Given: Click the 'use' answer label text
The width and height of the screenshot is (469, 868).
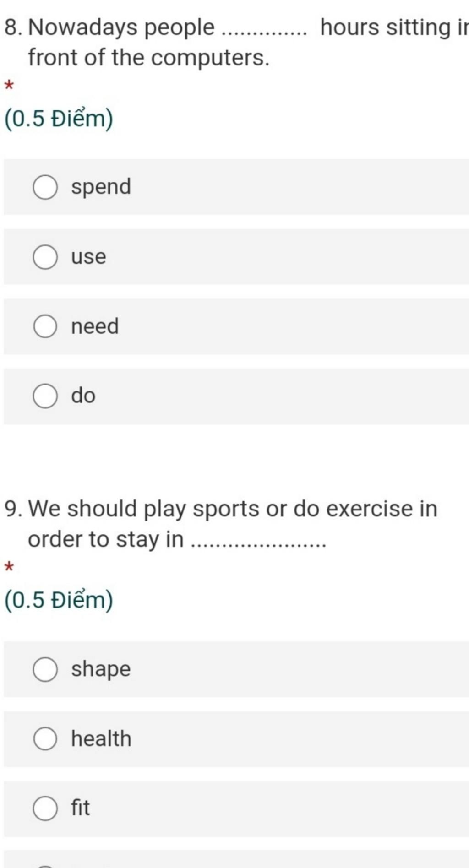Looking at the screenshot, I should click(x=88, y=257).
